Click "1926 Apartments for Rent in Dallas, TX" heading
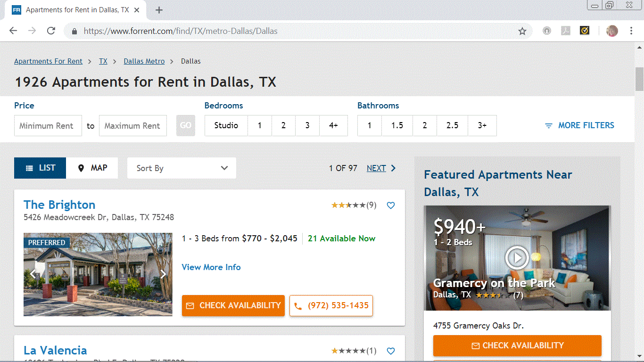This screenshot has height=362, width=644. tap(146, 82)
